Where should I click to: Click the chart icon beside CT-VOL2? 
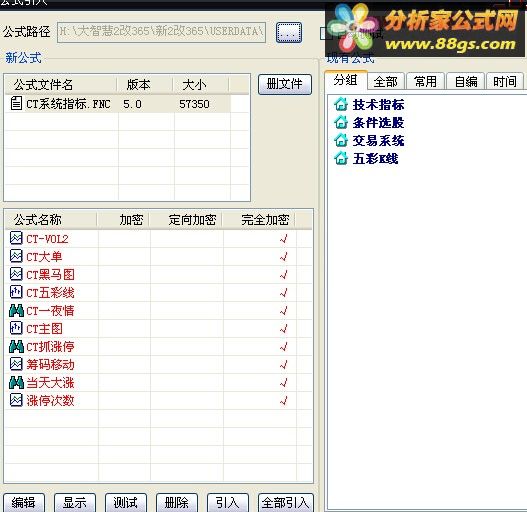16,238
